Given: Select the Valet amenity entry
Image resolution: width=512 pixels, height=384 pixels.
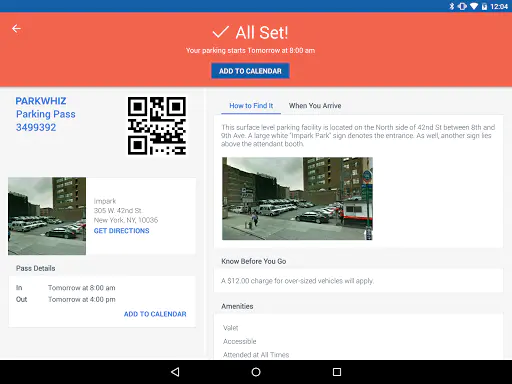Looking at the screenshot, I should pos(231,328).
